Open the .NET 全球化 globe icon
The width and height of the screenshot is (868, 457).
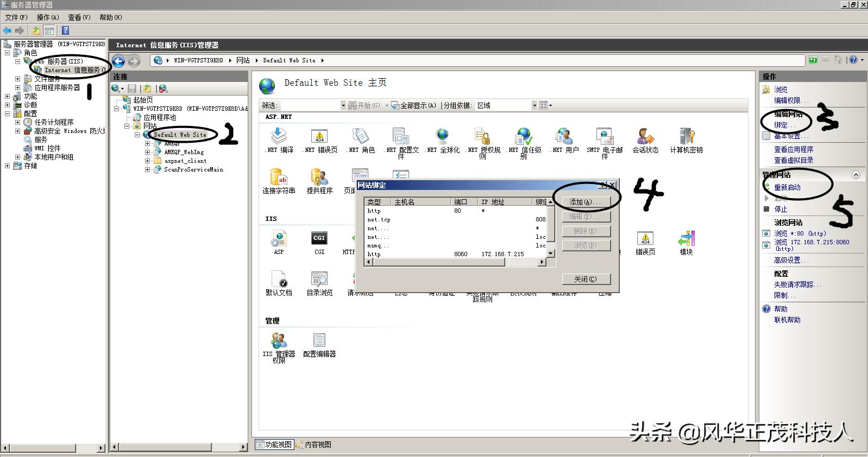[x=442, y=136]
